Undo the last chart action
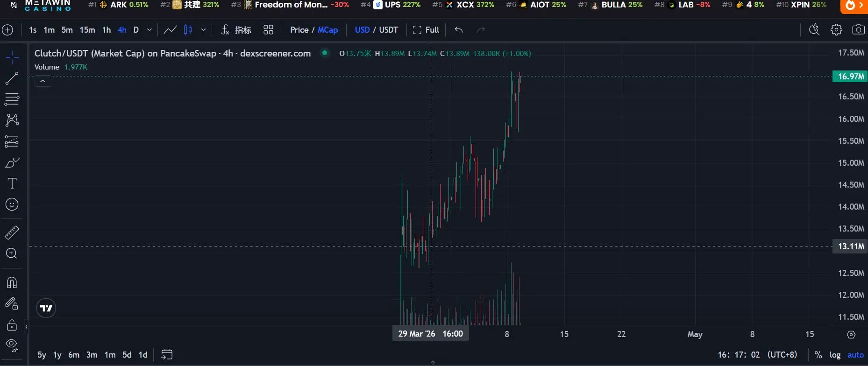 [459, 30]
